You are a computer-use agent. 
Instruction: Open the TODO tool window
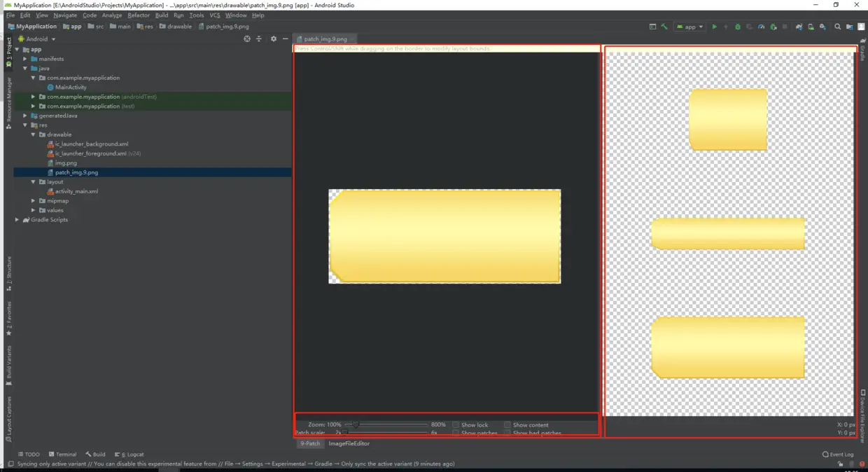(x=29, y=454)
